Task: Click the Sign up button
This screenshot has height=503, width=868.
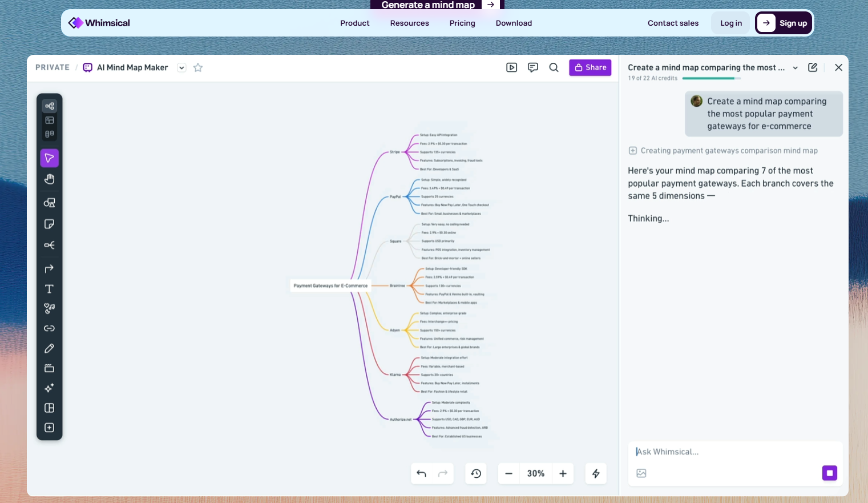Action: point(784,23)
